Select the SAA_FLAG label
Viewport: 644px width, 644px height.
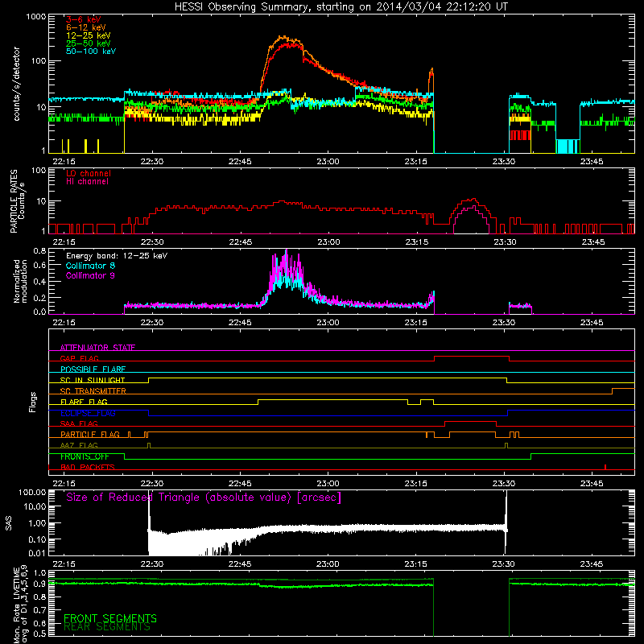(79, 423)
